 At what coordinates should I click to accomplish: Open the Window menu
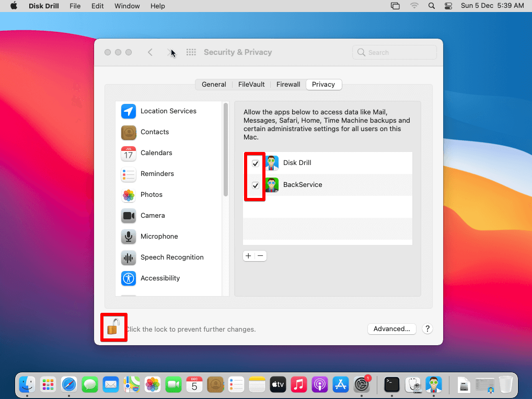pyautogui.click(x=127, y=6)
